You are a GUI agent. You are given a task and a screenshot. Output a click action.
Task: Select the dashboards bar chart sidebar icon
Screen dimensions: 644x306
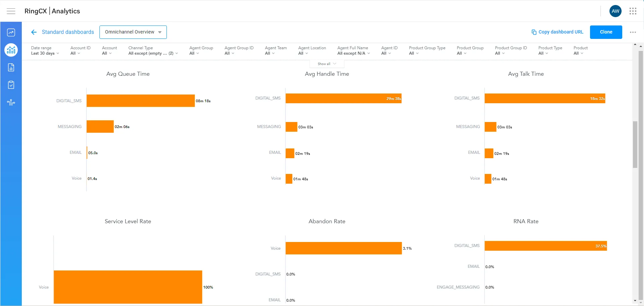pyautogui.click(x=11, y=50)
